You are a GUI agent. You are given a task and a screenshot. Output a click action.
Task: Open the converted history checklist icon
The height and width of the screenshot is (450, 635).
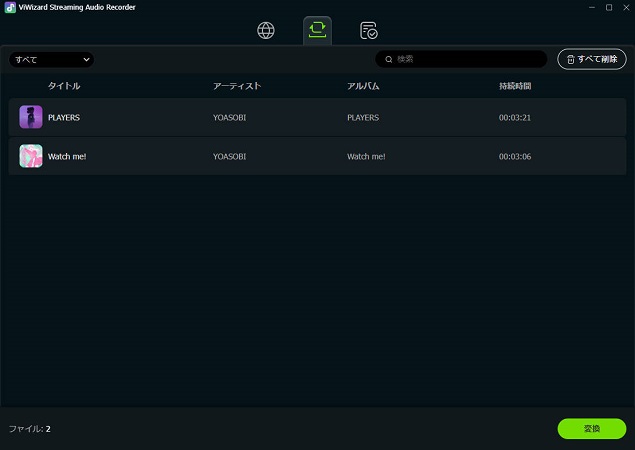369,30
